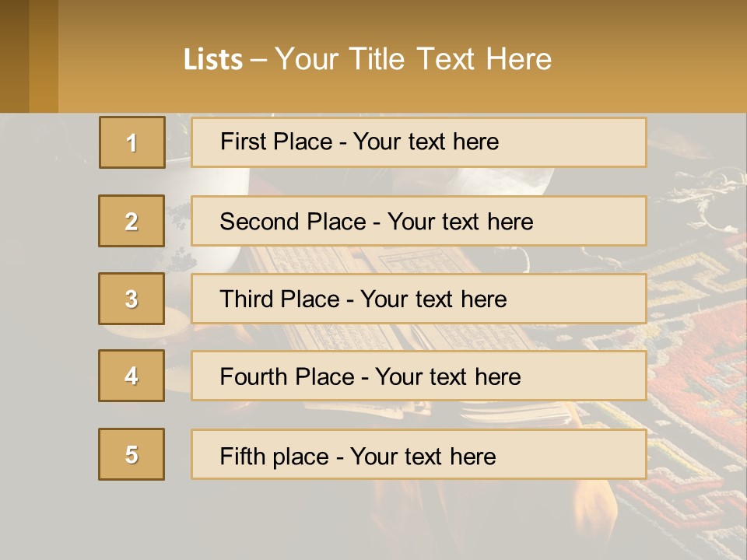Click the bold word Lists in title
This screenshot has width=747, height=560.
[x=213, y=59]
